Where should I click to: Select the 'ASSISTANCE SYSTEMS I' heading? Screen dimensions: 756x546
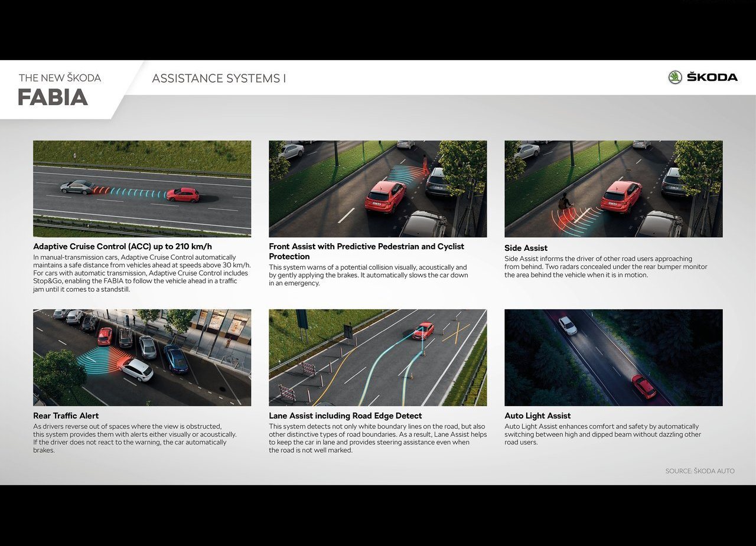pos(219,79)
